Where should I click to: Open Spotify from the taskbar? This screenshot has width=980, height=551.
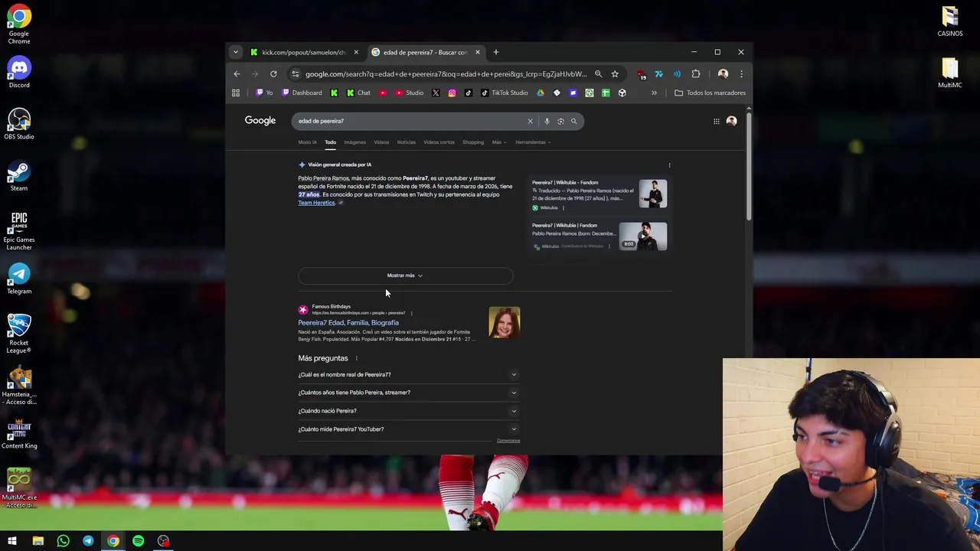click(x=138, y=541)
